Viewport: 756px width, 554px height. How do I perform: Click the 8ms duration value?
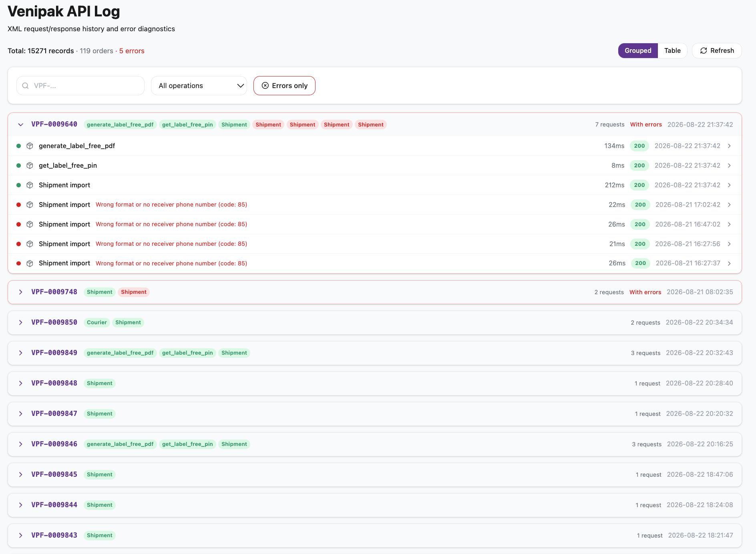point(618,165)
